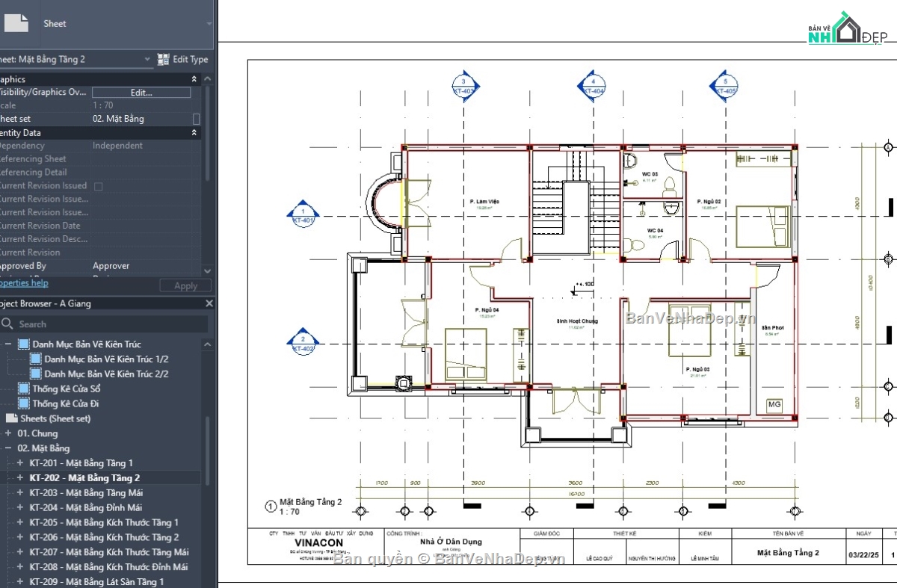Click schedule icon of 'Thống Kê Cửa Đi'
897x588 pixels.
[24, 404]
